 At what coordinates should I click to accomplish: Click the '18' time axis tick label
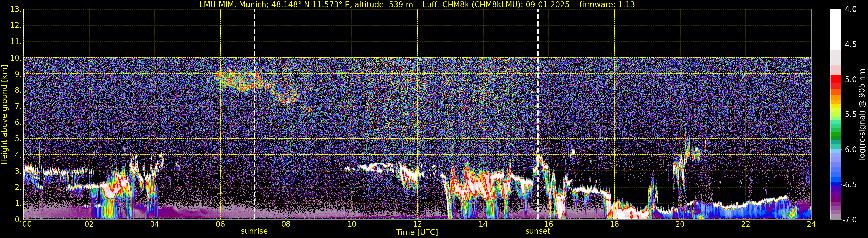coord(614,224)
